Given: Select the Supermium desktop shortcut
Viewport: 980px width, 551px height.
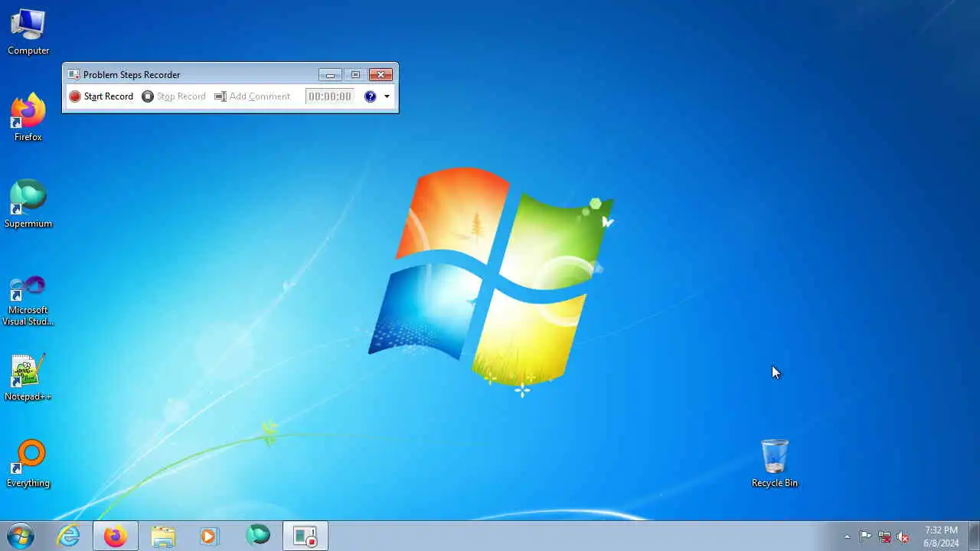Looking at the screenshot, I should pyautogui.click(x=28, y=204).
